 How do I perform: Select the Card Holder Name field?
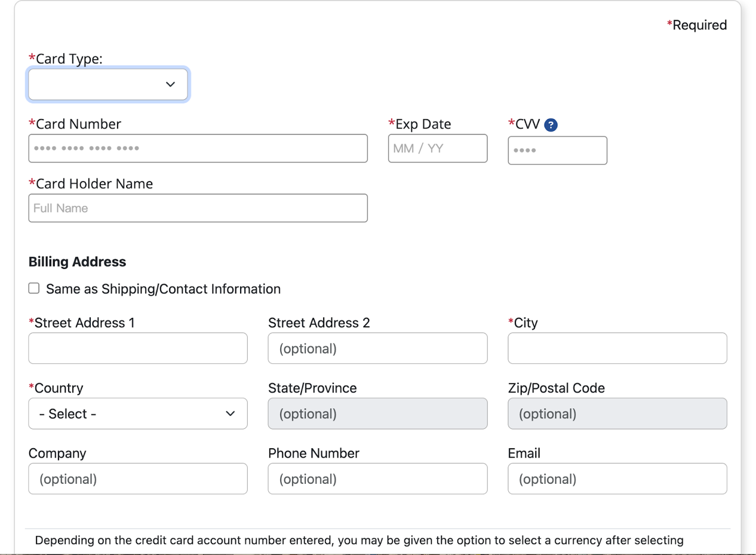[x=198, y=208]
